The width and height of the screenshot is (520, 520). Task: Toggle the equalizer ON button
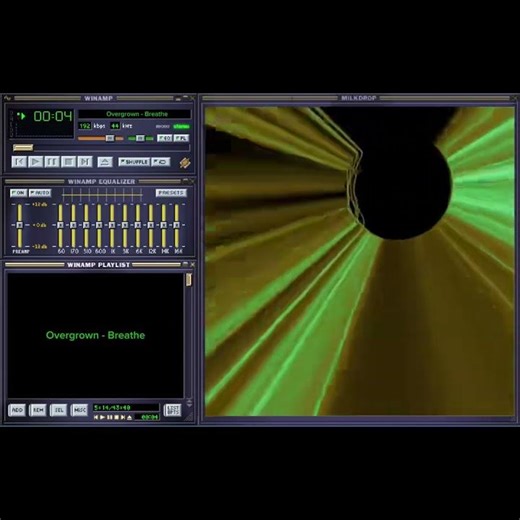(x=18, y=193)
